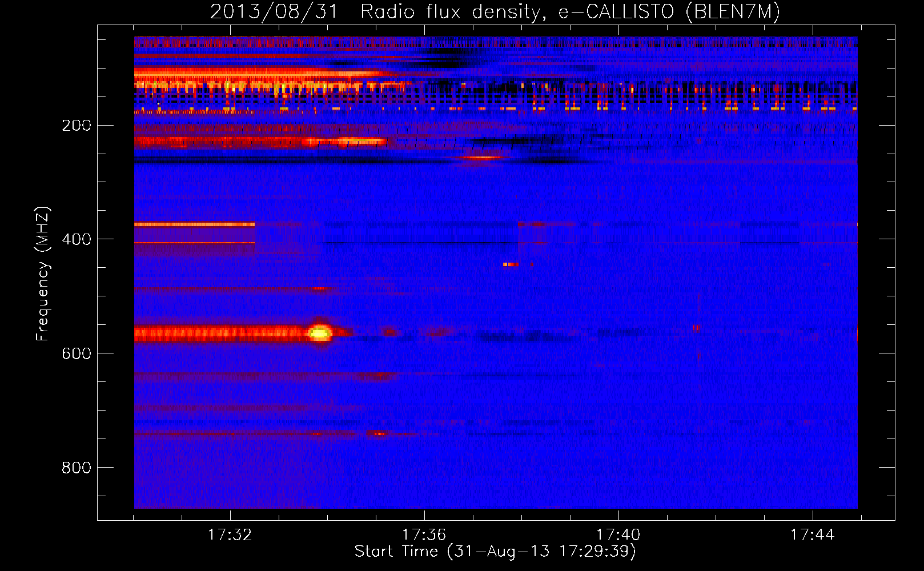Screen dimensions: 924x571
Task: Click the '800' frequency tick label
Action: (x=76, y=468)
